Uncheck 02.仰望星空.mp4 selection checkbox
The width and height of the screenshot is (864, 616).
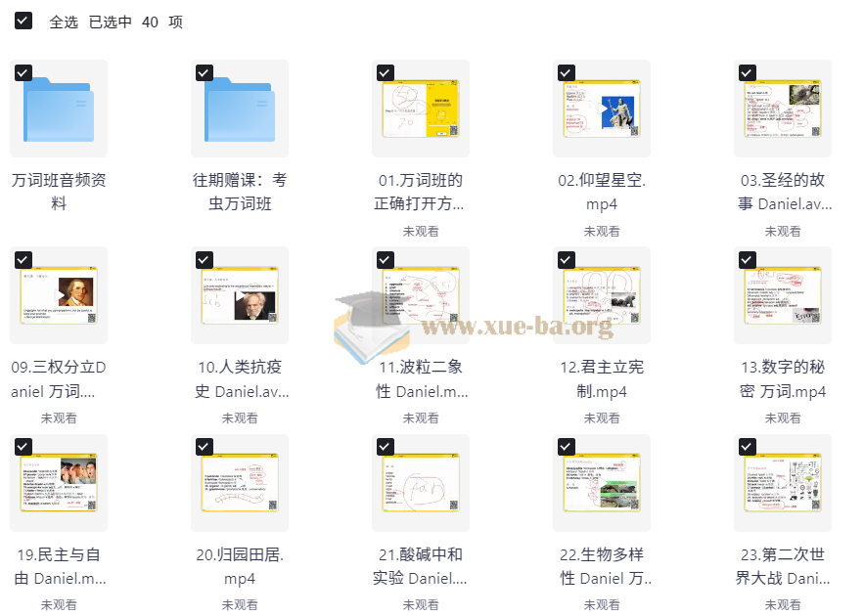[566, 72]
